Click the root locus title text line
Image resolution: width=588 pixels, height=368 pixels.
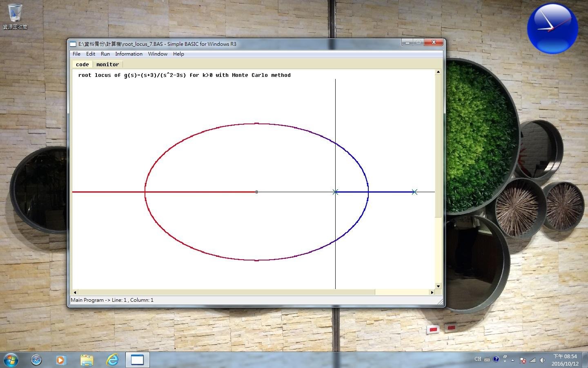tap(184, 75)
